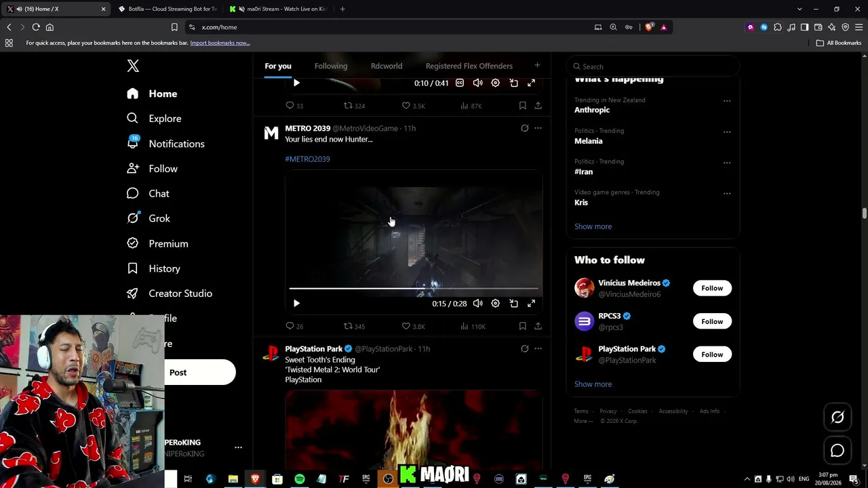Open Brave Rewards triangle icon

pyautogui.click(x=663, y=27)
